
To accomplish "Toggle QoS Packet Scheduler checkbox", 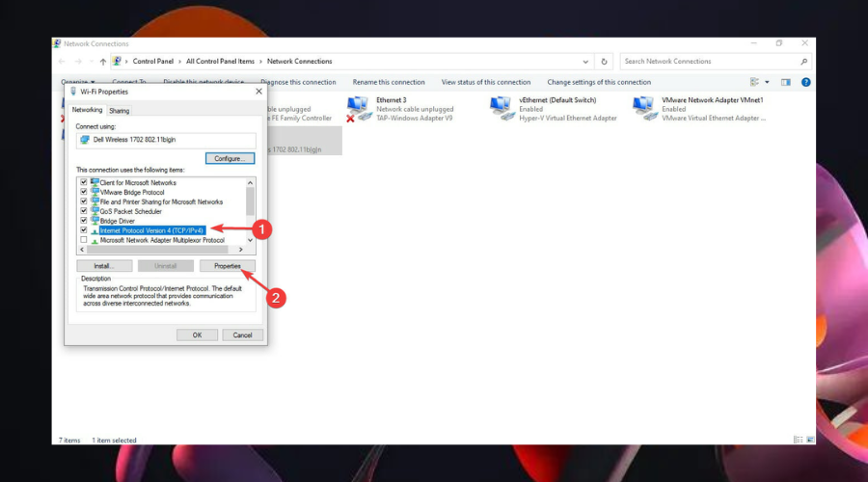I will point(84,211).
